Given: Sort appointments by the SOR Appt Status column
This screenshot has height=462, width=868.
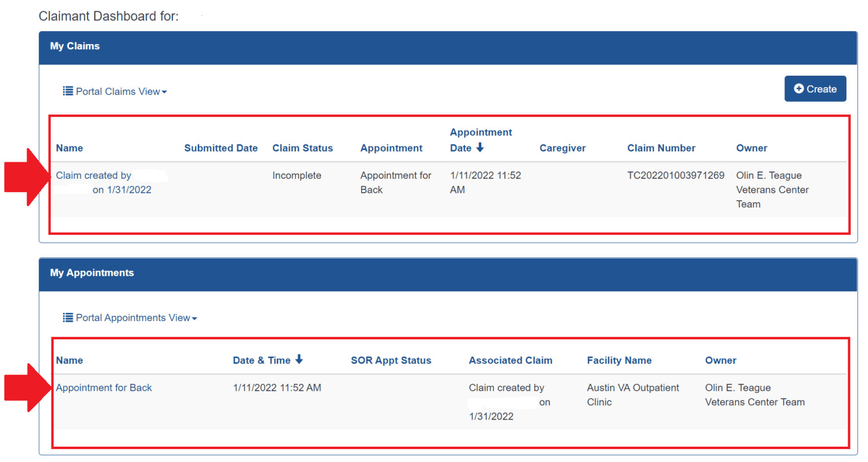Looking at the screenshot, I should click(391, 360).
